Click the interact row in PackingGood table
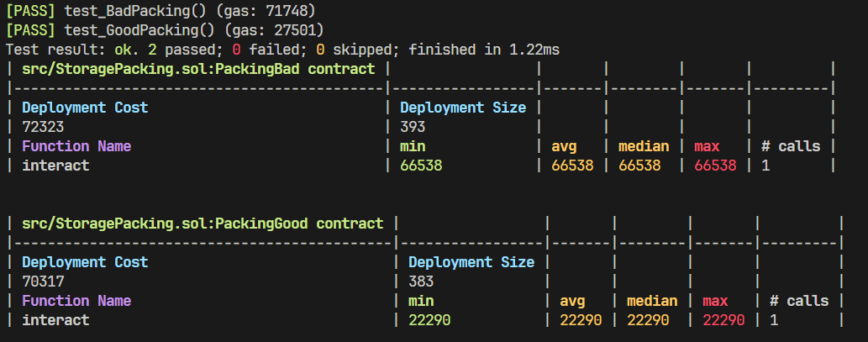Screen dimensions: 868x342 [55, 320]
